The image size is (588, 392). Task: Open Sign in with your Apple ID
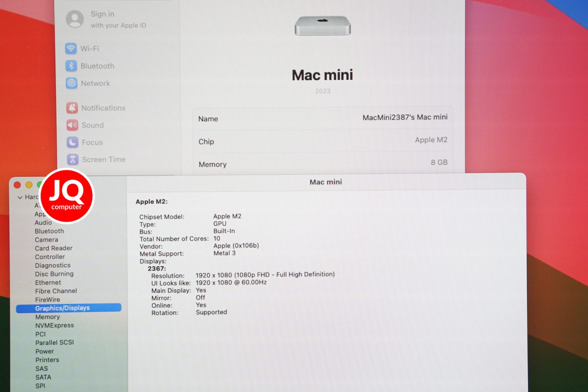pyautogui.click(x=118, y=19)
